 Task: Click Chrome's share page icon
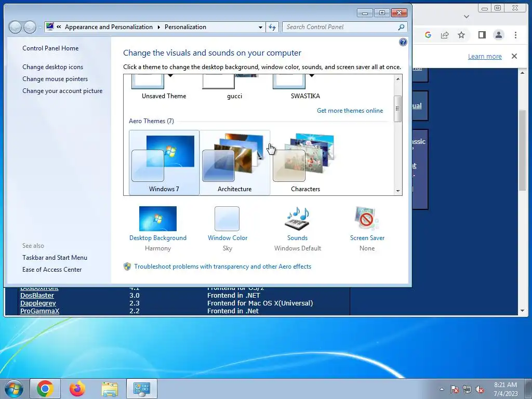(445, 35)
